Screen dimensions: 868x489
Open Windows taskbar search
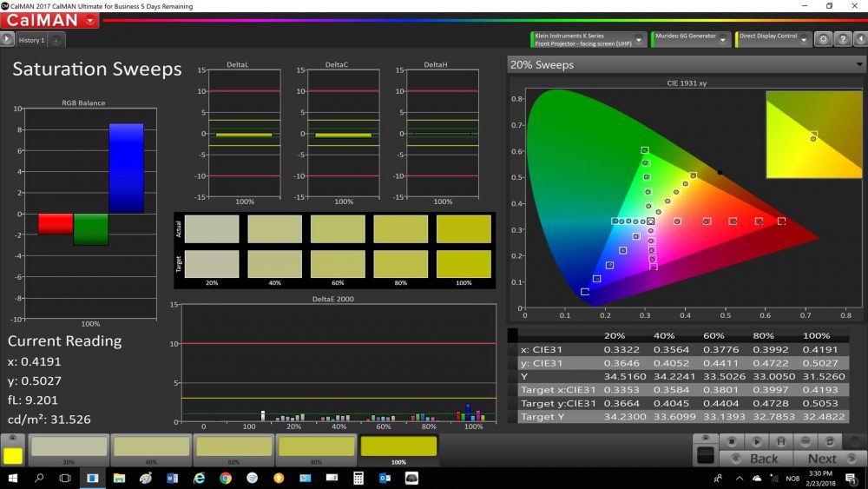click(x=39, y=478)
